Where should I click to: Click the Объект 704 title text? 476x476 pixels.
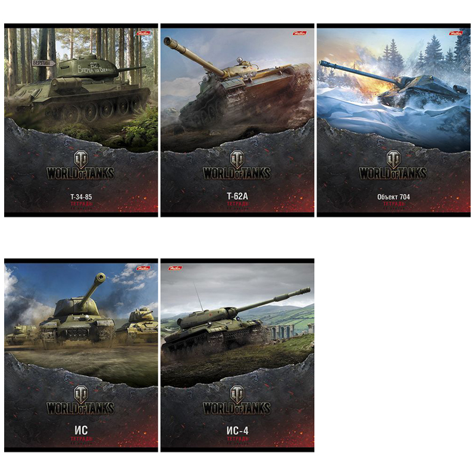tap(393, 197)
